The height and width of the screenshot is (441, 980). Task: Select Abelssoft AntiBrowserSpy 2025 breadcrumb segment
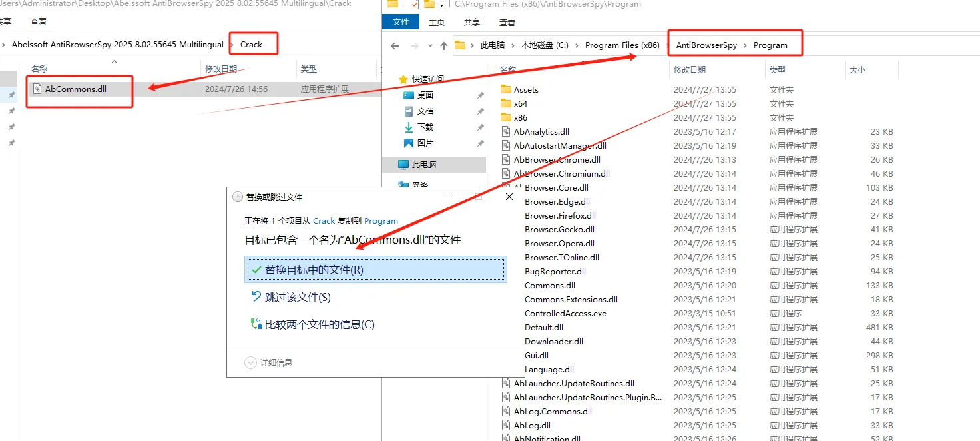pyautogui.click(x=118, y=45)
